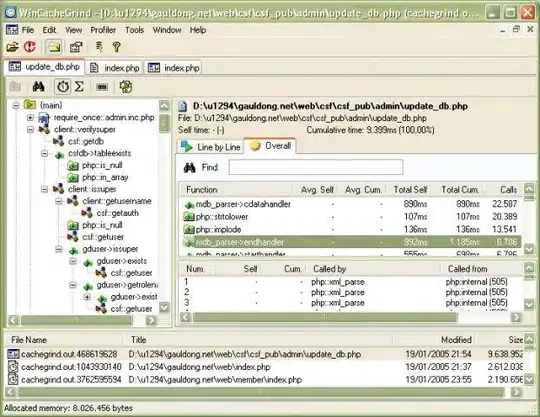Select cachegrind.out.468619628 in file list

(264, 354)
